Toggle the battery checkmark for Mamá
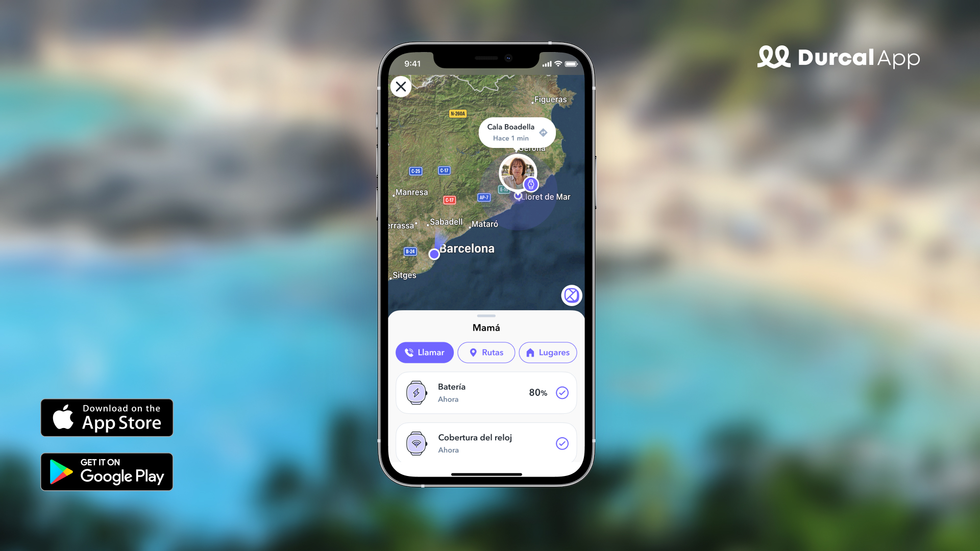The width and height of the screenshot is (980, 551). tap(562, 393)
